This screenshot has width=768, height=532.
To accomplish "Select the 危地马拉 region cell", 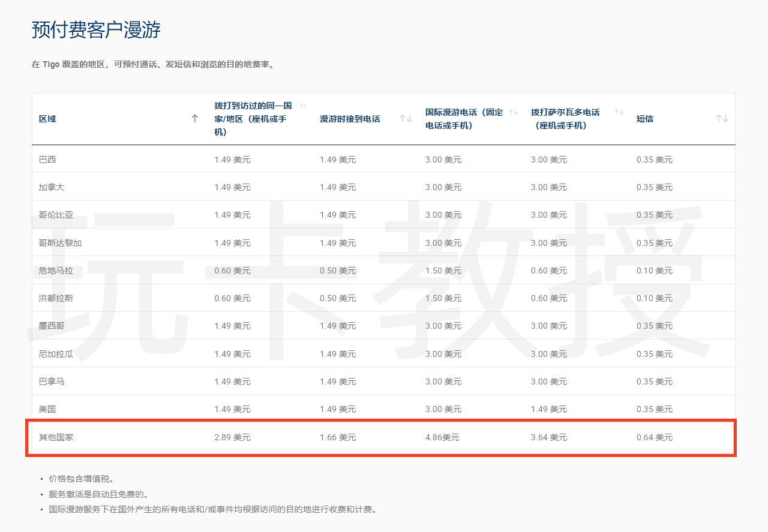I will click(56, 270).
